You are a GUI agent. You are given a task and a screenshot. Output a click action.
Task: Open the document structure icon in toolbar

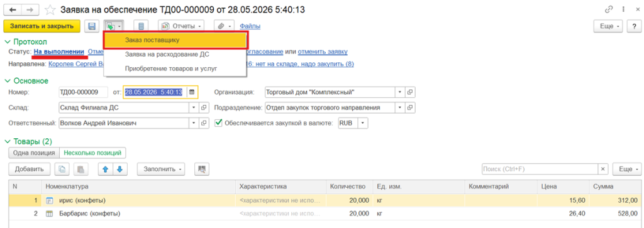142,26
